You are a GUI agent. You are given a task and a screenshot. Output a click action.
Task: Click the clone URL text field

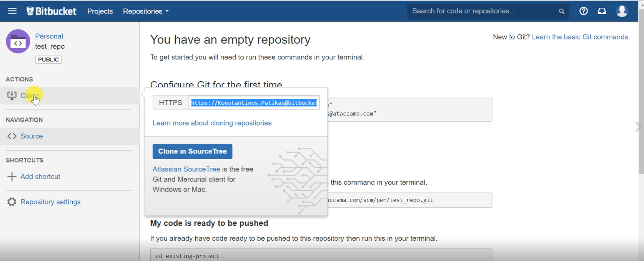[254, 103]
